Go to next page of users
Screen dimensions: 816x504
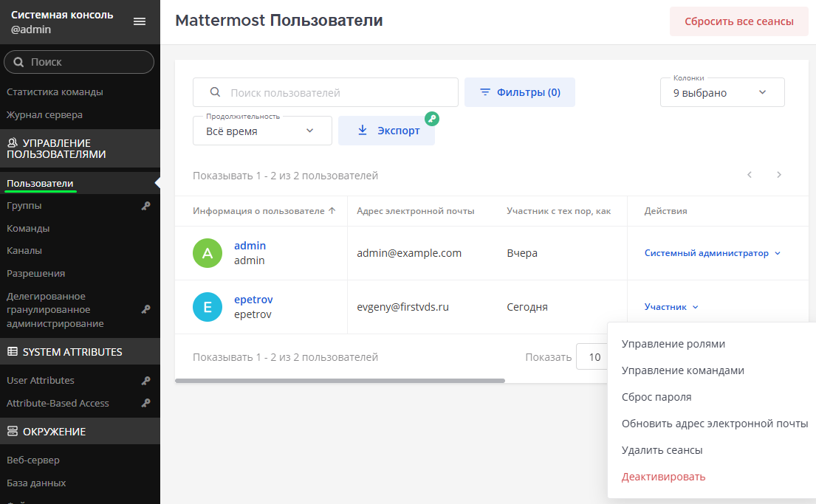click(779, 175)
